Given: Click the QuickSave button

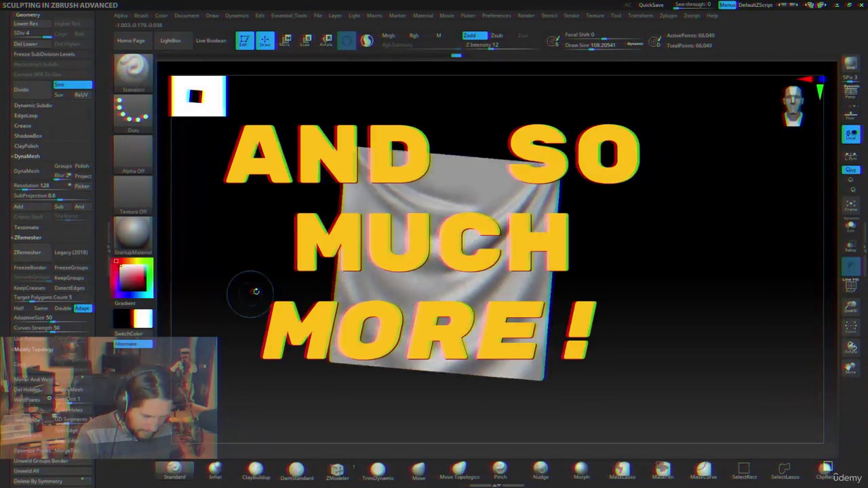Looking at the screenshot, I should point(651,5).
